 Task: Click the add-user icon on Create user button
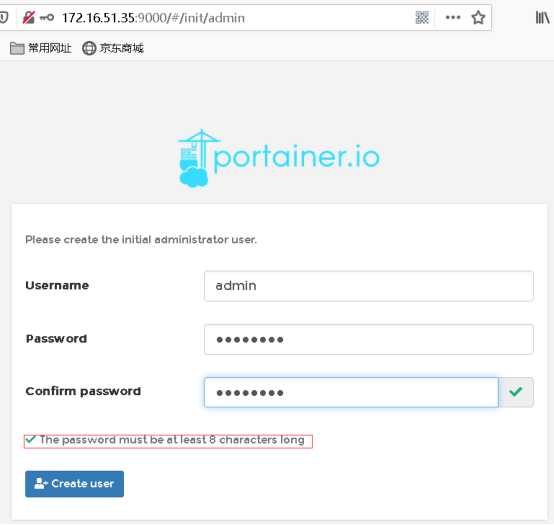point(41,483)
